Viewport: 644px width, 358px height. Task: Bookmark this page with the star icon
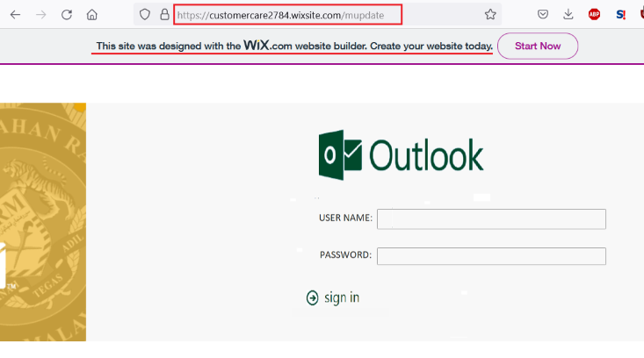pyautogui.click(x=490, y=15)
